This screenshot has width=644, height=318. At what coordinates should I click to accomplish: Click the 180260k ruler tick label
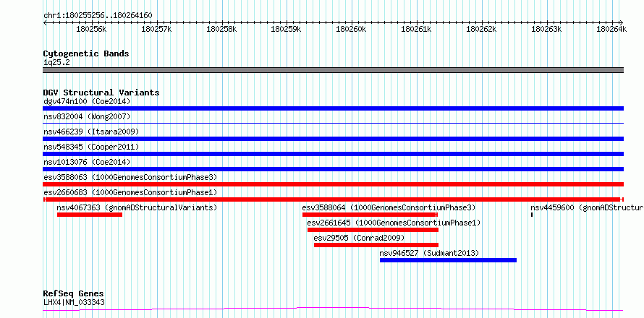(351, 29)
